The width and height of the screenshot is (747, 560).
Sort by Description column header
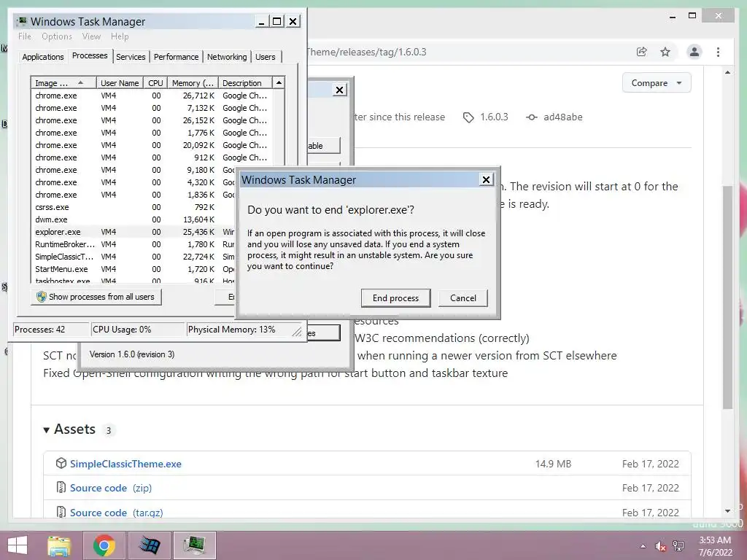[x=245, y=83]
